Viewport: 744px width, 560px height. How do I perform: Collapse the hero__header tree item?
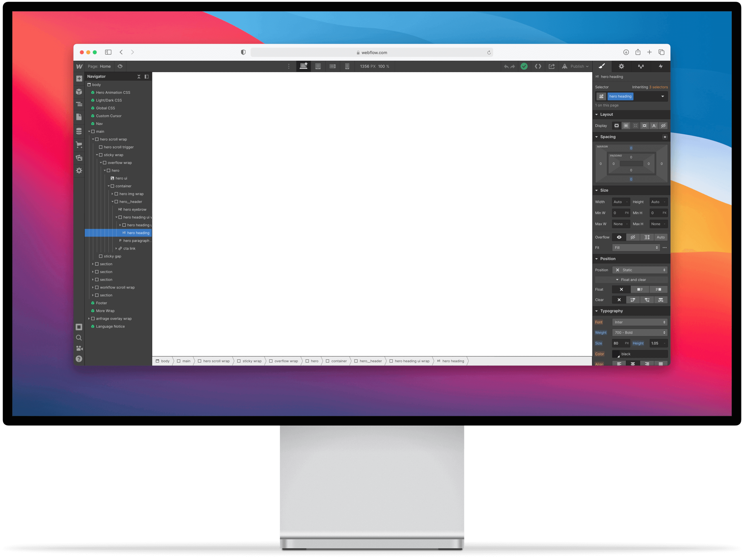[x=112, y=202]
